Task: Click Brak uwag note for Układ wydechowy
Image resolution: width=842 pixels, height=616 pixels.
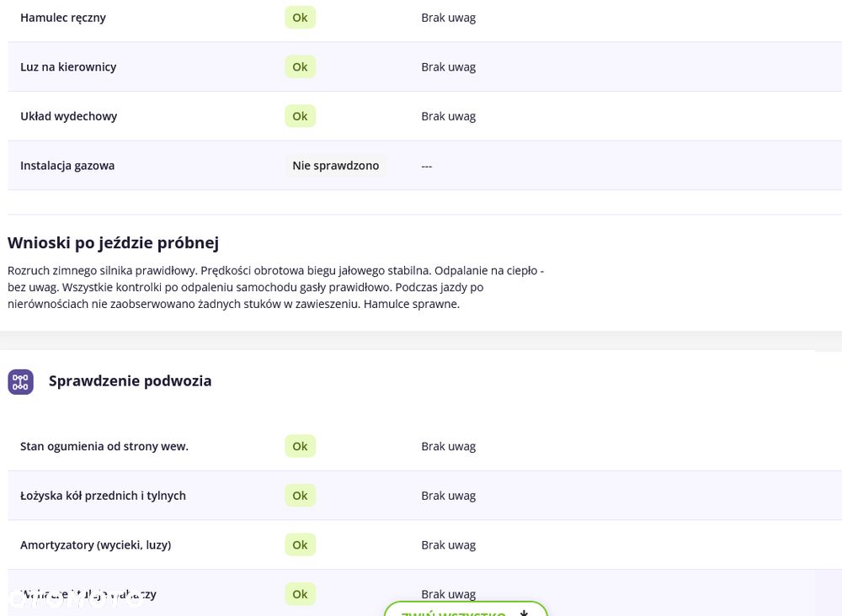Action: tap(449, 116)
